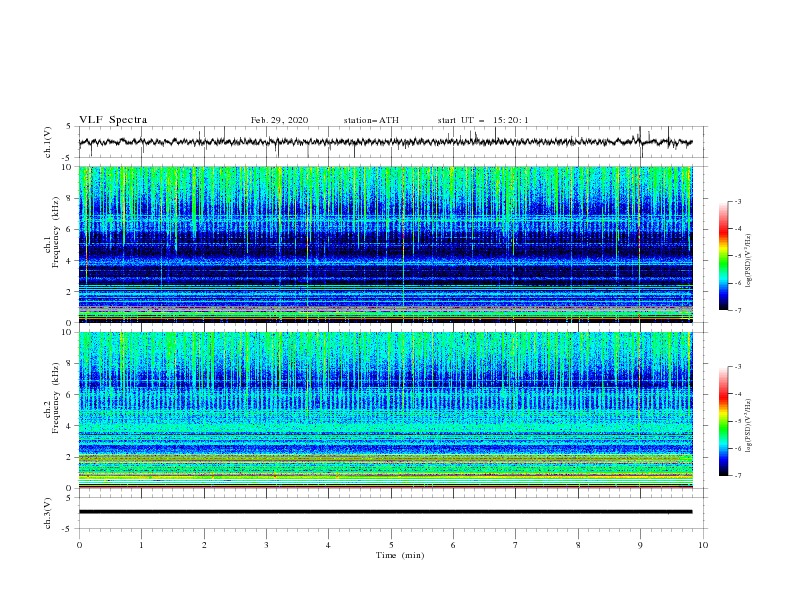
Task: Click the time axis tick label "3"
Action: click(266, 545)
